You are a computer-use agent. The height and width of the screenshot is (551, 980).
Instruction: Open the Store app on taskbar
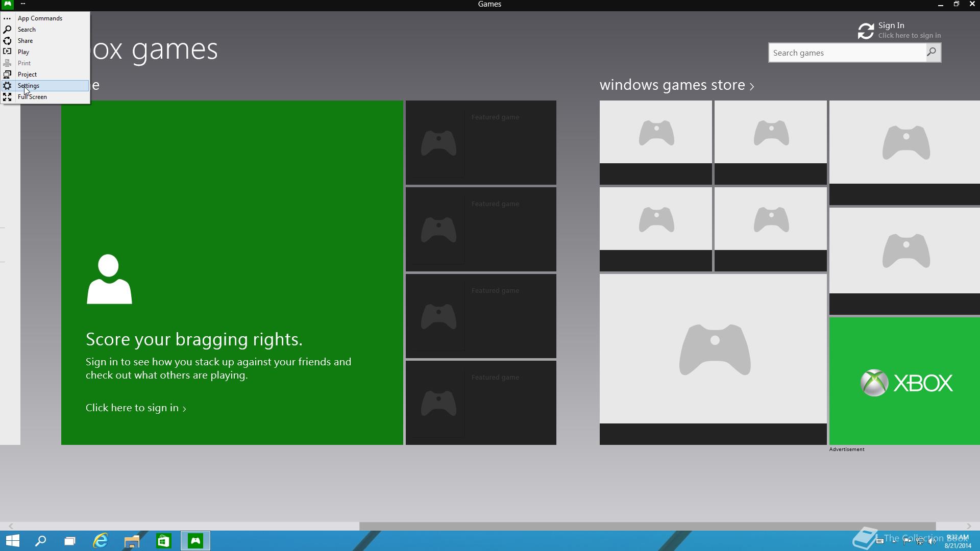point(163,541)
